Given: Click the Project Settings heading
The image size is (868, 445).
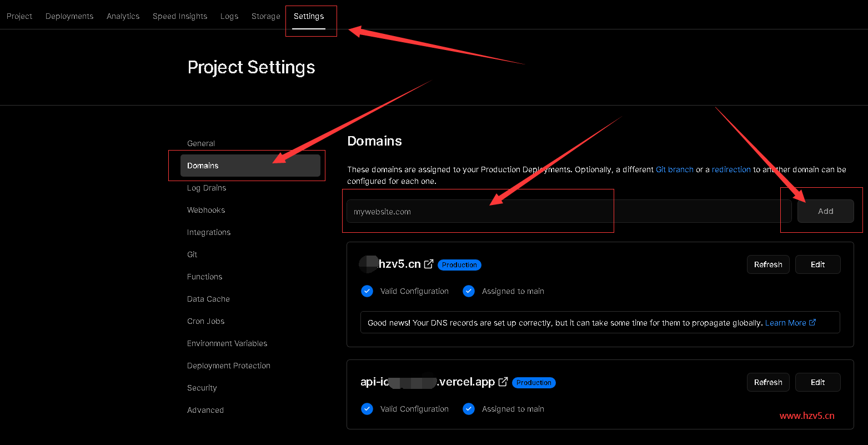Looking at the screenshot, I should pos(252,67).
